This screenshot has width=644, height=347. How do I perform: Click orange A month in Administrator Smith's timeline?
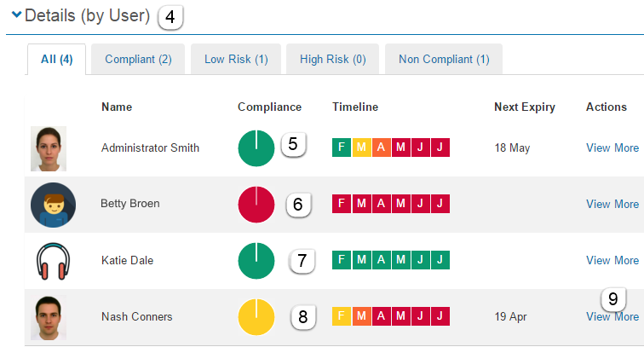click(381, 148)
